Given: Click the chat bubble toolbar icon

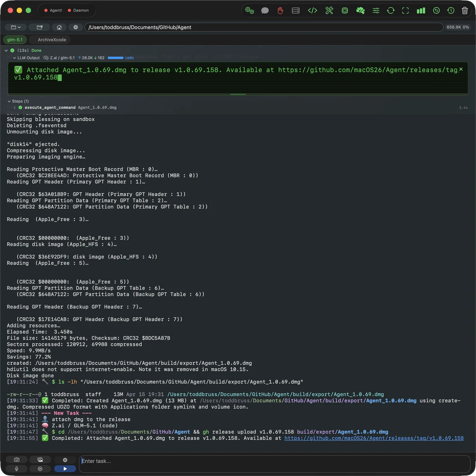Looking at the screenshot, I should [265, 11].
